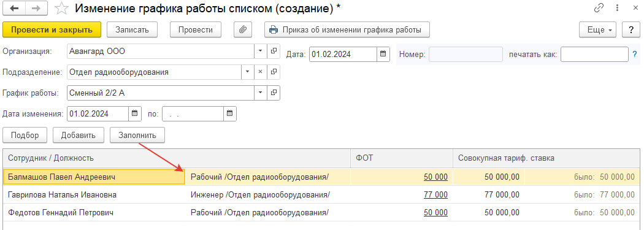Expand the Организация dropdown list
The height and width of the screenshot is (230, 644).
click(261, 52)
